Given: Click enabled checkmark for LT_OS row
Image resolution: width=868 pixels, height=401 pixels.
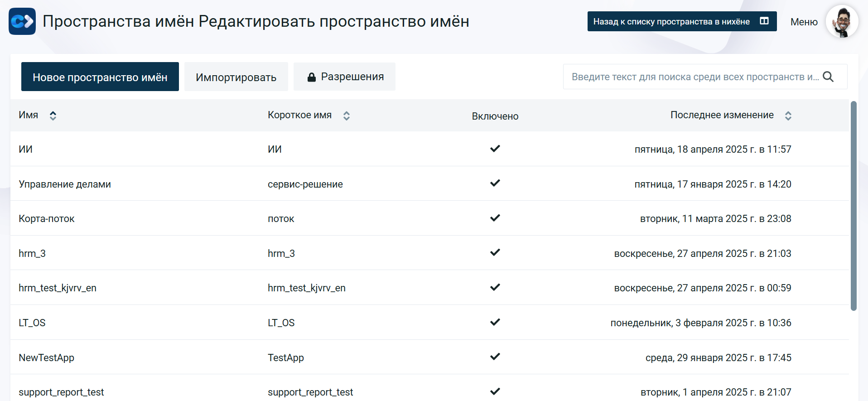Looking at the screenshot, I should 495,322.
